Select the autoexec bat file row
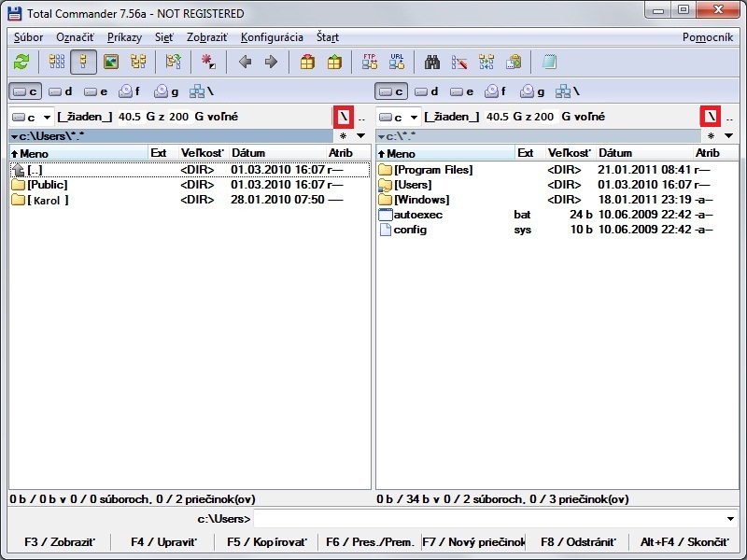Viewport: 747px width, 560px height. click(557, 215)
